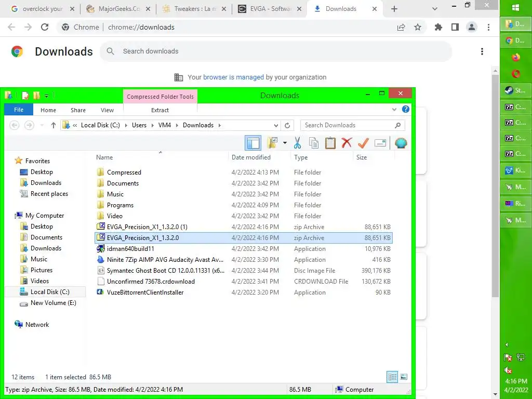
Task: Switch to large icons view in status bar
Action: (404, 377)
